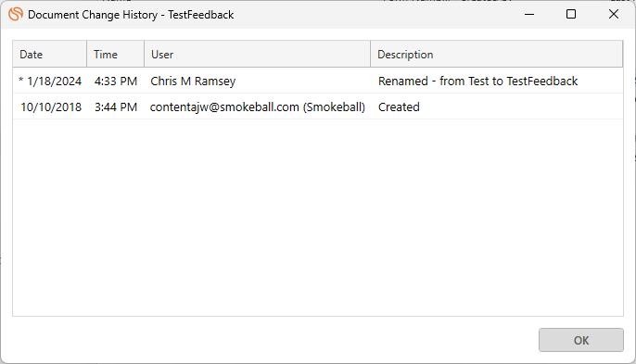The width and height of the screenshot is (636, 364).
Task: Select the 10/10/2018 date cell
Action: pyautogui.click(x=51, y=107)
